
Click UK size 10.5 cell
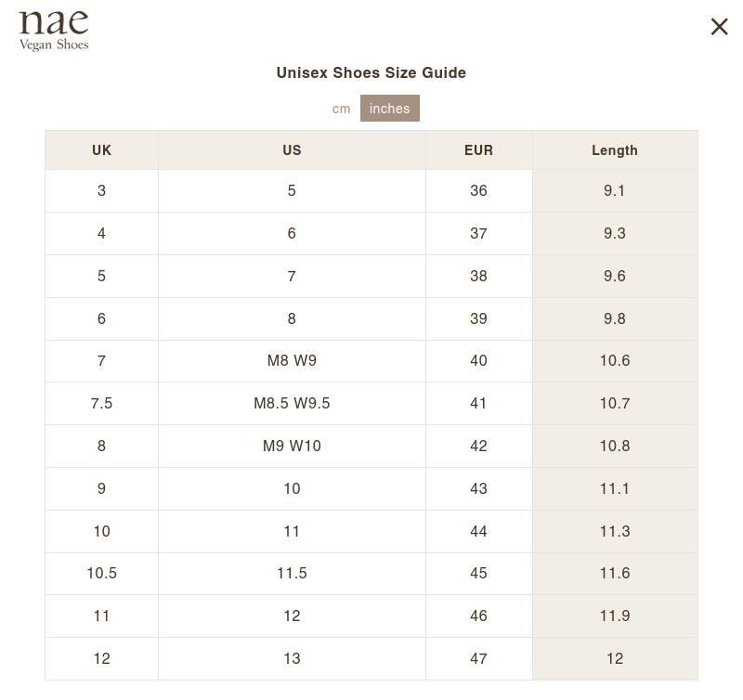(x=101, y=573)
